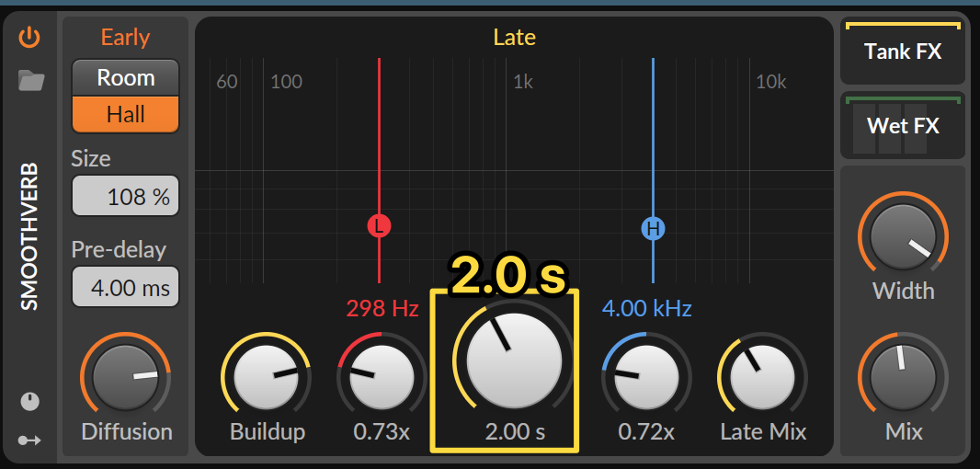Click the low decay 0.73x knob
Screen dimensions: 980x469
[x=382, y=376]
